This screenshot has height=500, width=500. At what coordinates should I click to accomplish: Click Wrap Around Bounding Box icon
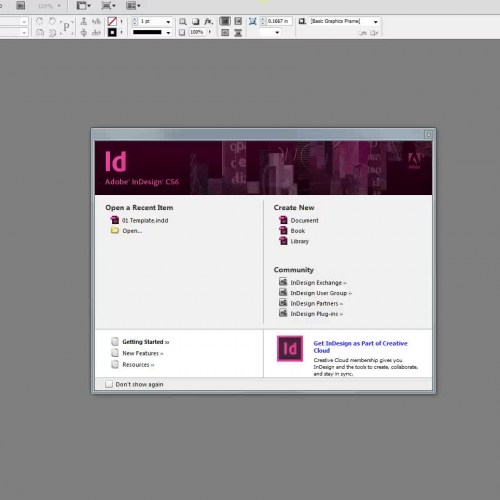[238, 21]
